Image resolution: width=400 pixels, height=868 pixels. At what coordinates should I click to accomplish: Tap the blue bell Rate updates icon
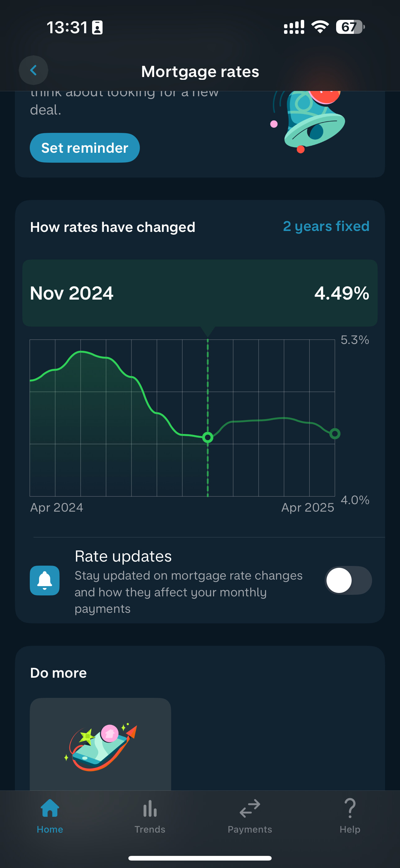tap(45, 580)
